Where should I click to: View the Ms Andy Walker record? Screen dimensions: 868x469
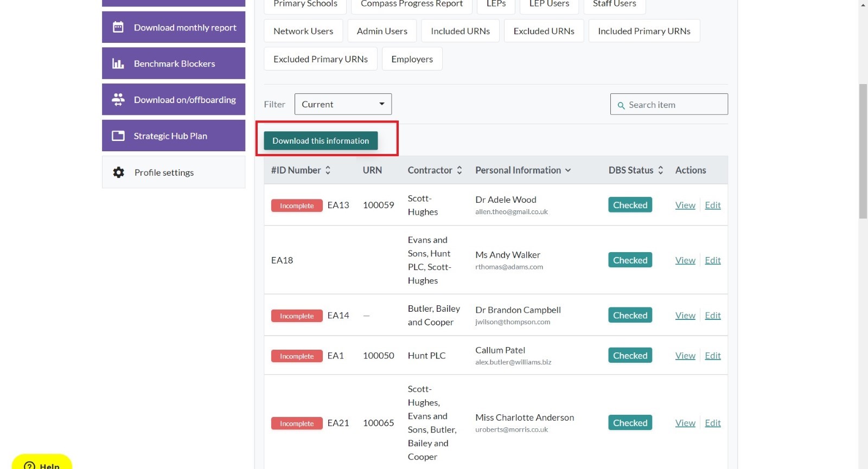coord(685,260)
